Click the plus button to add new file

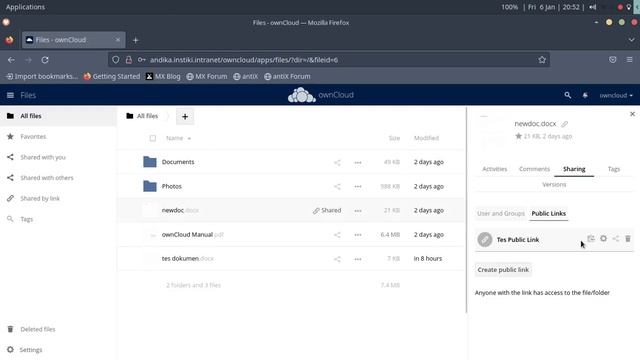[x=185, y=117]
